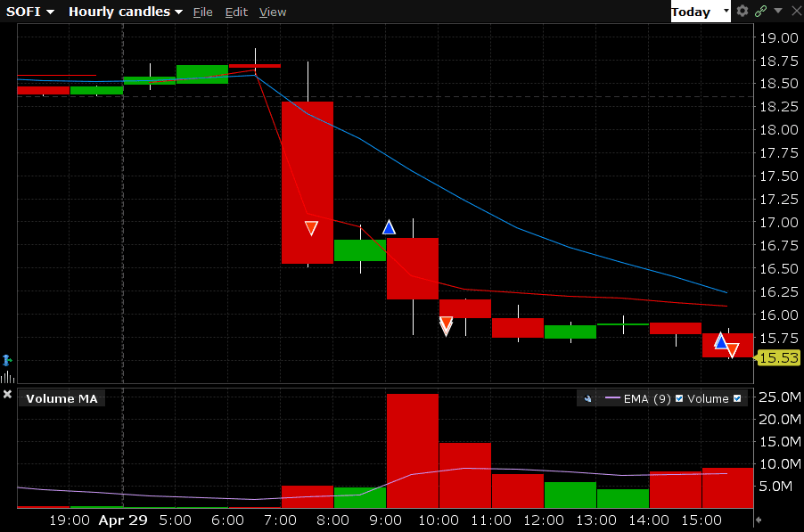Click the Volume MA panel label
Image resolution: width=804 pixels, height=532 pixels.
(x=62, y=398)
